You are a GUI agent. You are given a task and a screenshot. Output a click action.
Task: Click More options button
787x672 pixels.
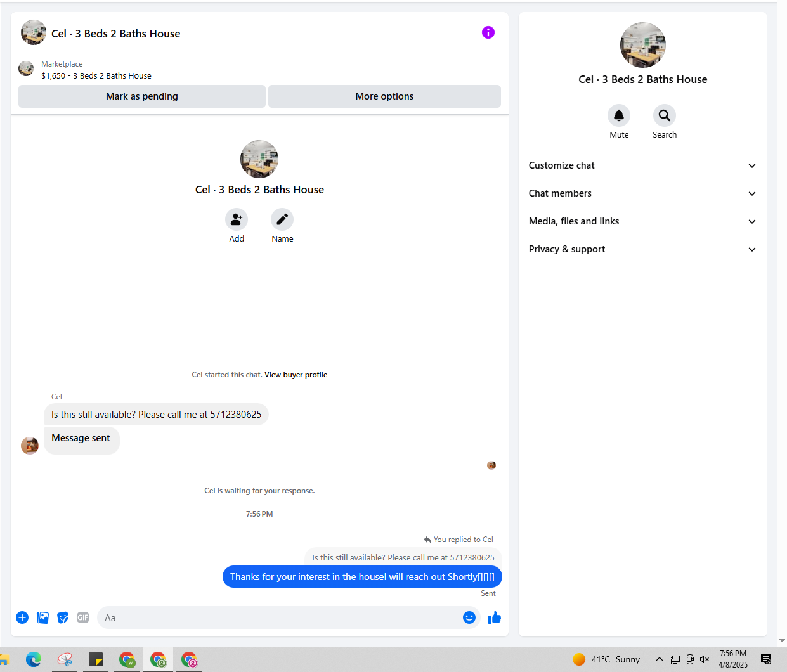[384, 96]
